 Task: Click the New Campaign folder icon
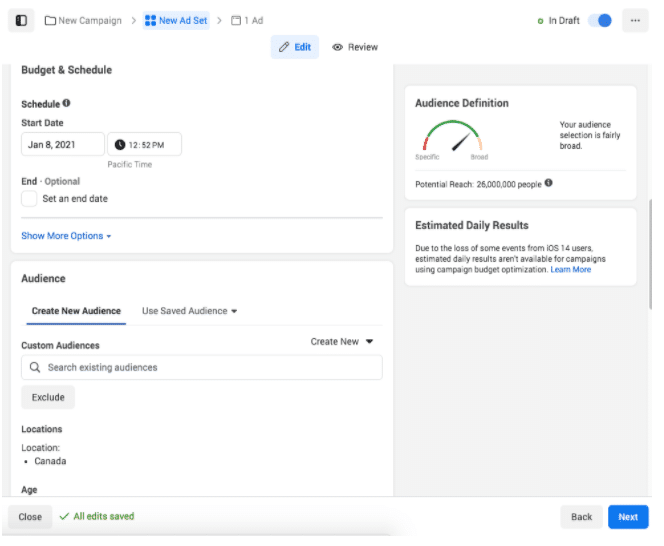coord(50,20)
